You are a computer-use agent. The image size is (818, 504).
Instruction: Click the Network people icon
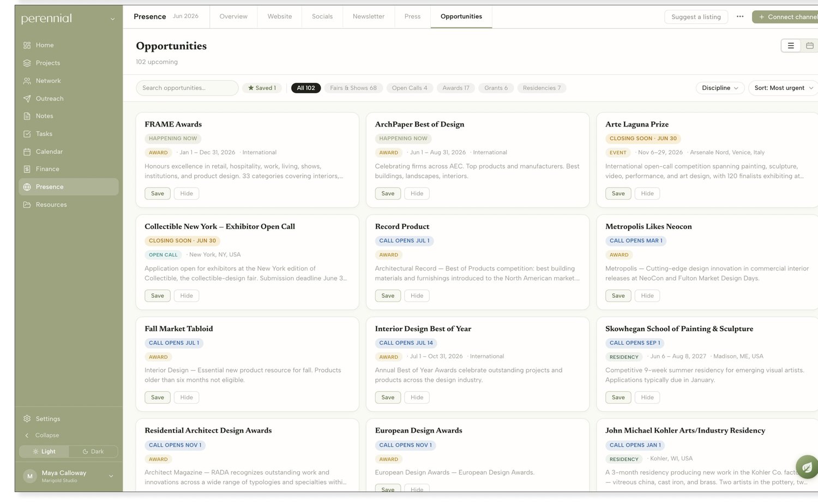[27, 81]
